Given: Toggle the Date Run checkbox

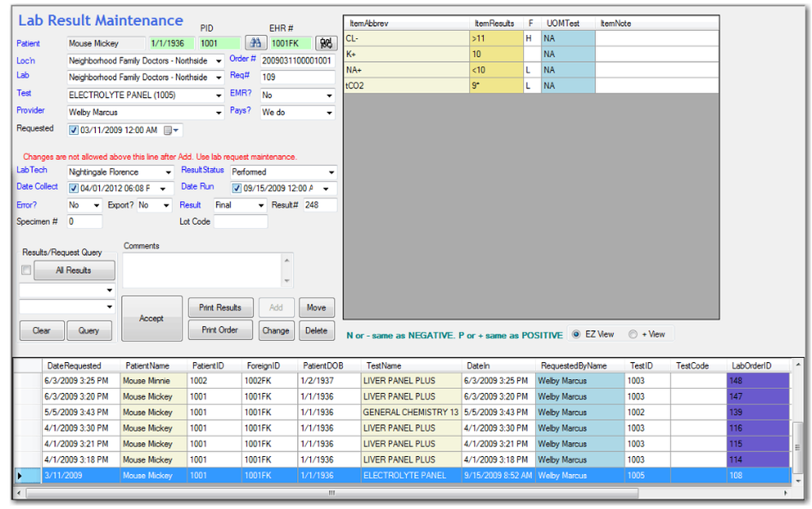Looking at the screenshot, I should tap(237, 188).
